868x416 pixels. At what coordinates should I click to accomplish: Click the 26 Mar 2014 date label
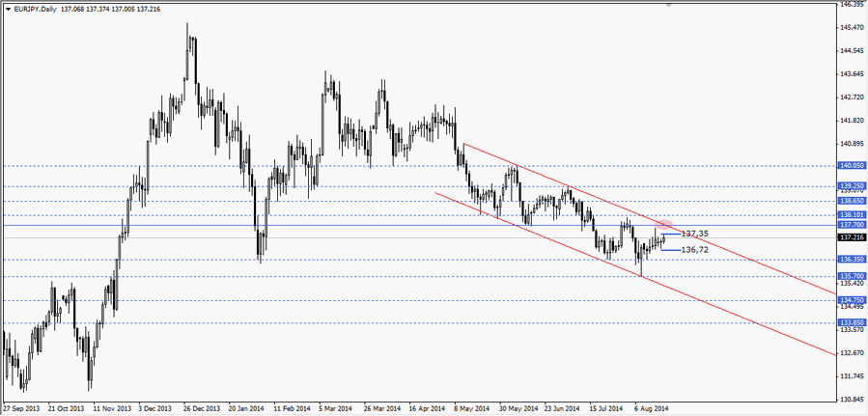[x=382, y=409]
